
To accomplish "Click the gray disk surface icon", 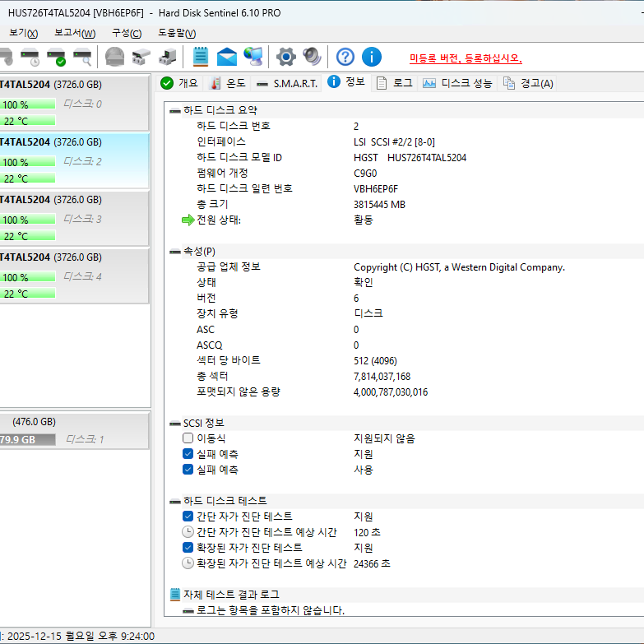I will pos(114,57).
